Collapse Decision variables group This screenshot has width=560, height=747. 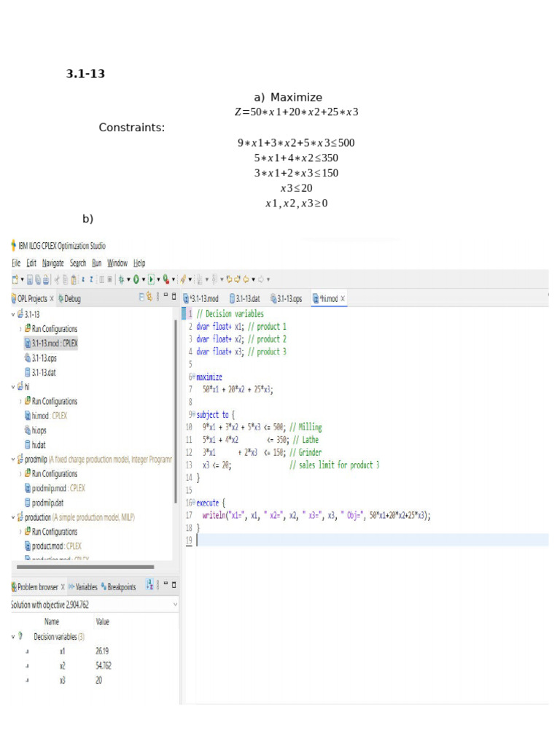(x=13, y=636)
